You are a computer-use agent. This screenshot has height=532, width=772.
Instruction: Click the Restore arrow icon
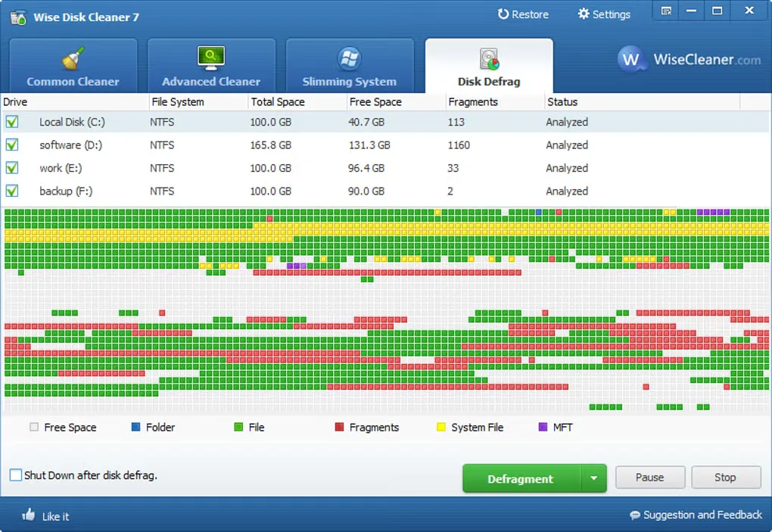[x=503, y=14]
